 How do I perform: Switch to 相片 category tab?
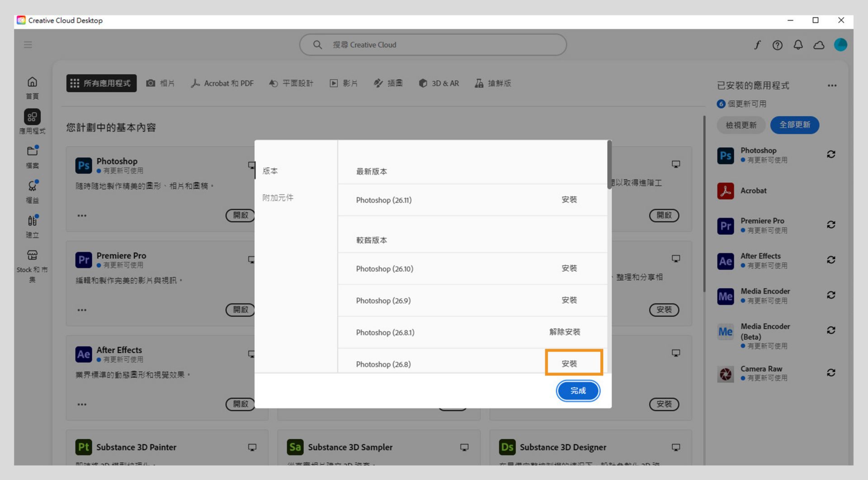160,83
